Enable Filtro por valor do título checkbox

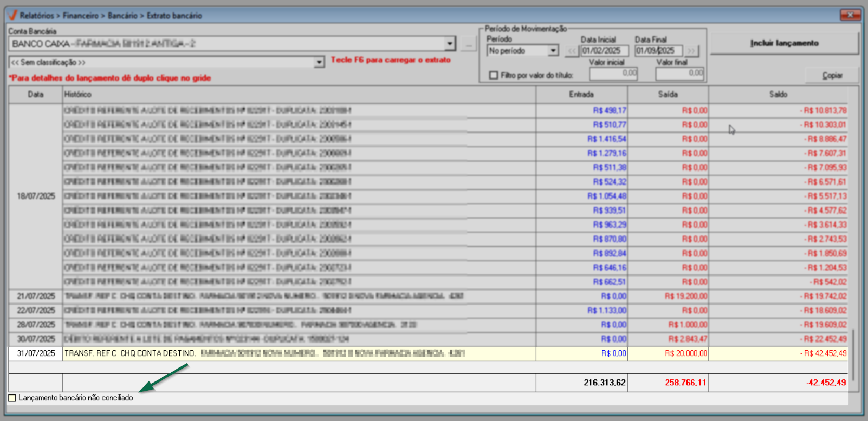494,75
